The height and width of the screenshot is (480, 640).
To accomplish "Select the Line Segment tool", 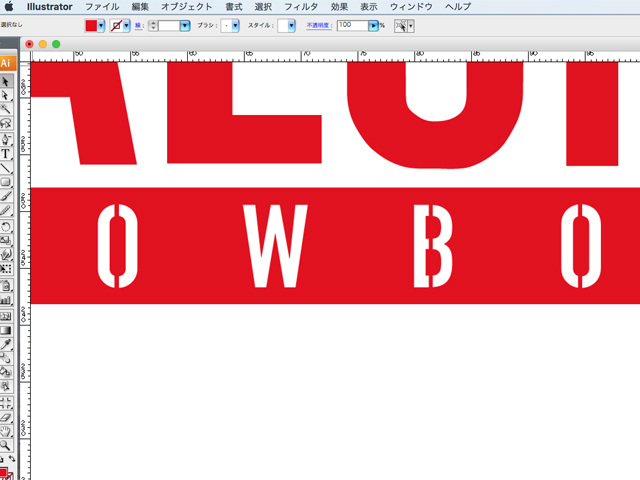I will pyautogui.click(x=6, y=168).
